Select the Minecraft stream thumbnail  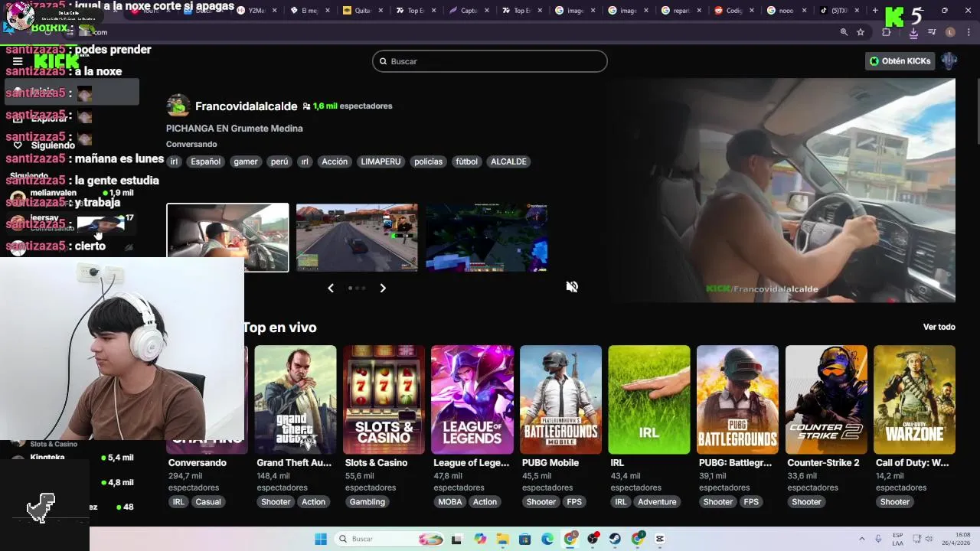tap(486, 237)
